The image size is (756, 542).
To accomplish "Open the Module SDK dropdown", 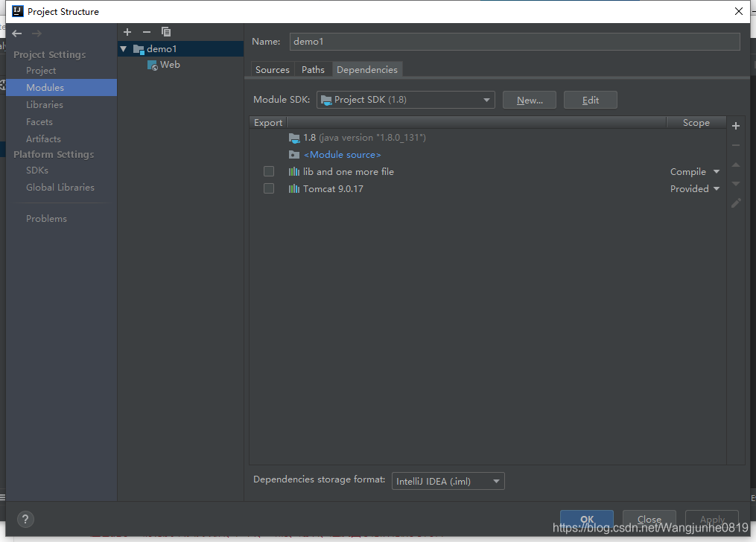I will 405,100.
